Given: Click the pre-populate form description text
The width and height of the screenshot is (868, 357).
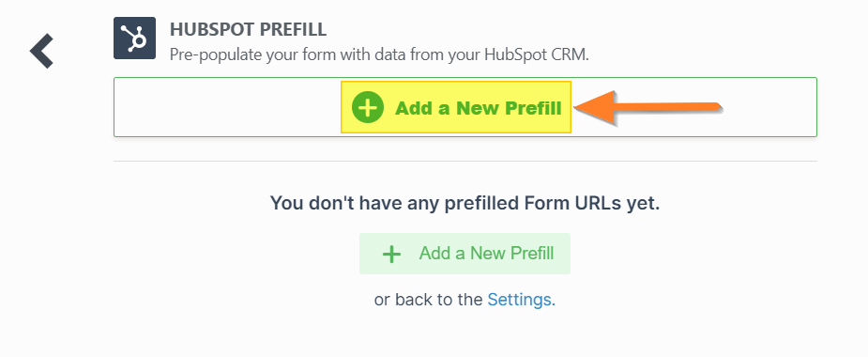Looking at the screenshot, I should point(379,54).
